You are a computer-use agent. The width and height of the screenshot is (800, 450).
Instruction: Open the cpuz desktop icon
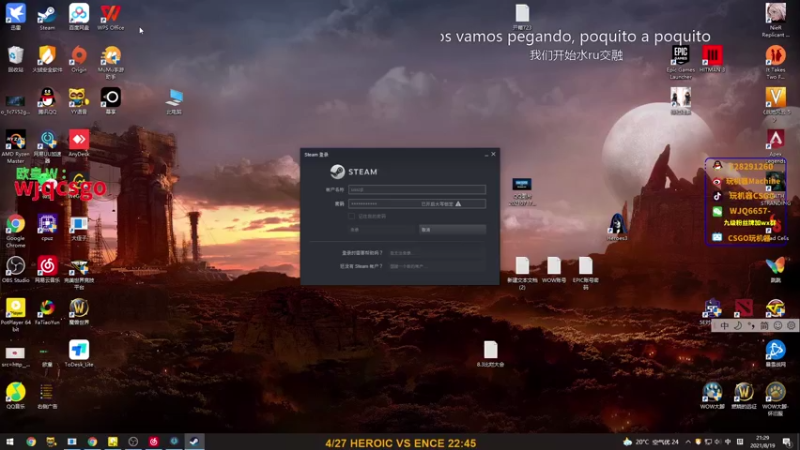[47, 227]
